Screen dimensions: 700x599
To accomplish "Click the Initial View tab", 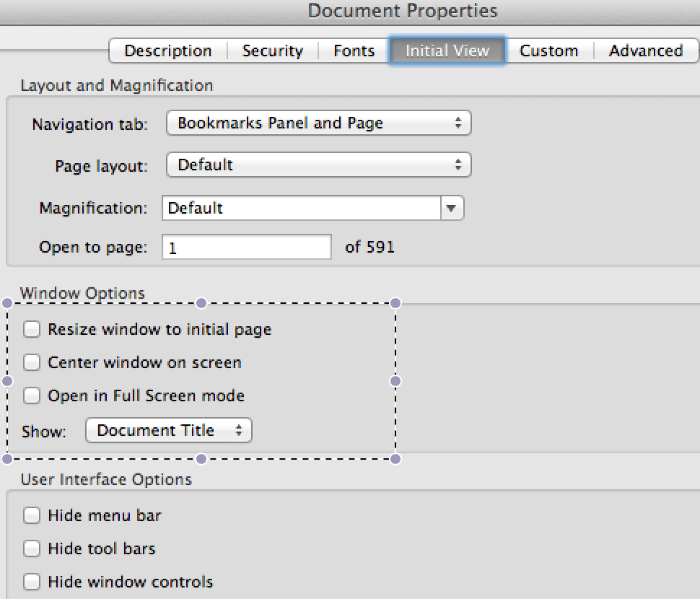I will tap(447, 51).
